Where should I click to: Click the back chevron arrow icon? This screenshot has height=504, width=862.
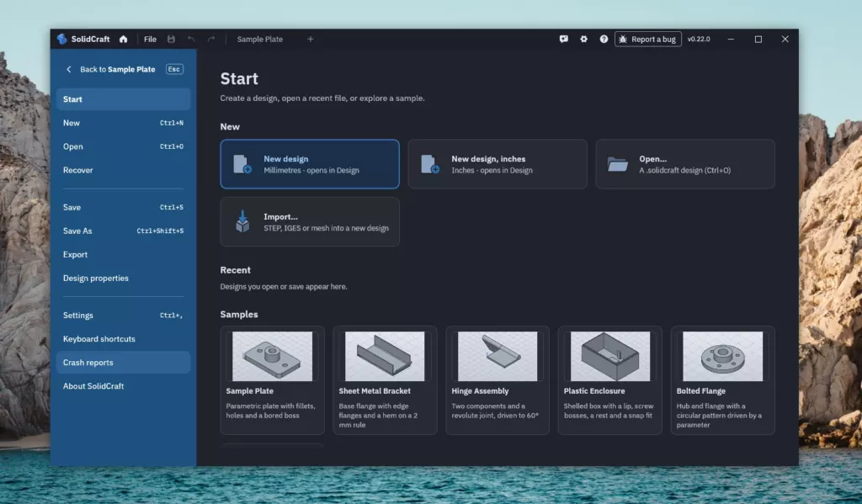click(69, 69)
